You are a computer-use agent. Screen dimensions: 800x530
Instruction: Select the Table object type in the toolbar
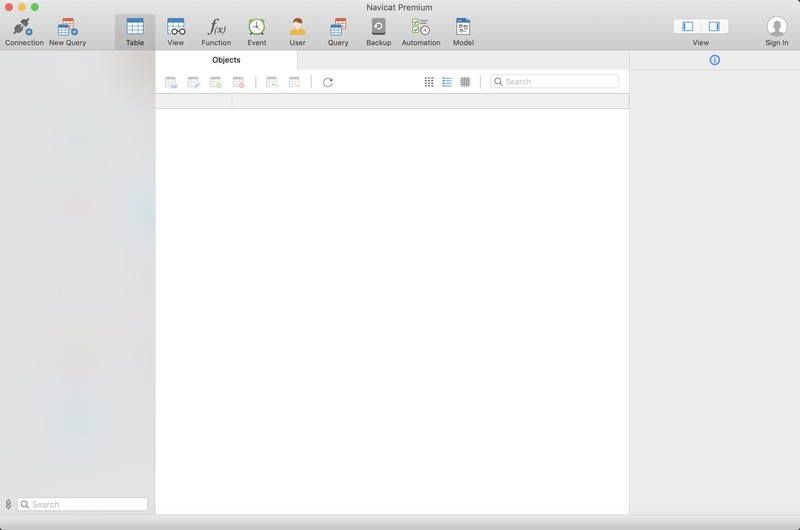(135, 32)
